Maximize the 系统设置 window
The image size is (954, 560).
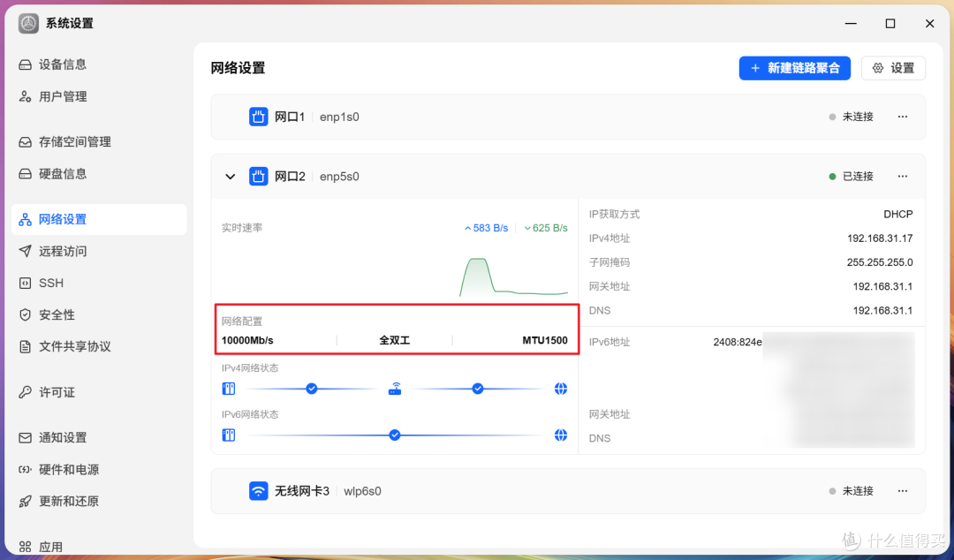tap(890, 24)
